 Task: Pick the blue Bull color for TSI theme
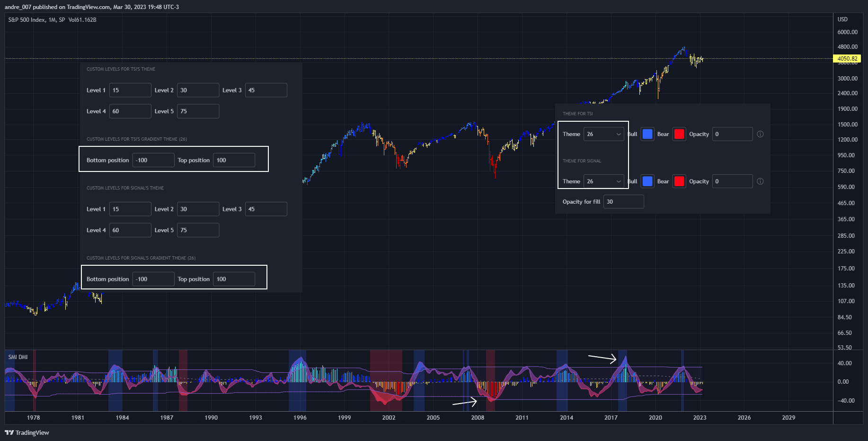click(x=647, y=134)
